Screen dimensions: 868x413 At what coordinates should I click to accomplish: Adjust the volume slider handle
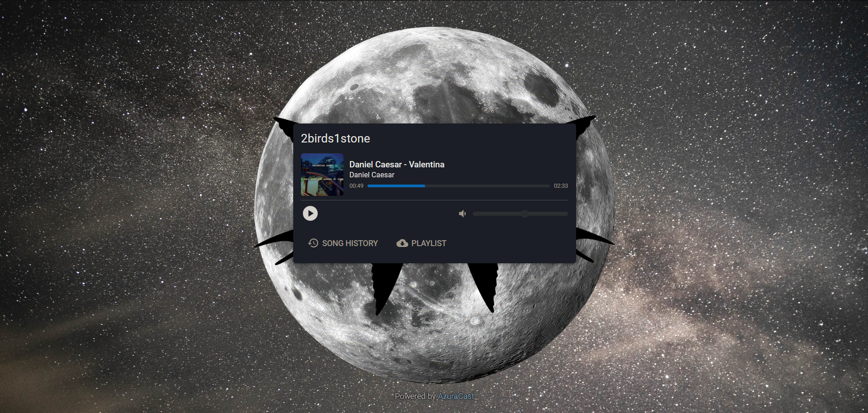click(x=525, y=214)
